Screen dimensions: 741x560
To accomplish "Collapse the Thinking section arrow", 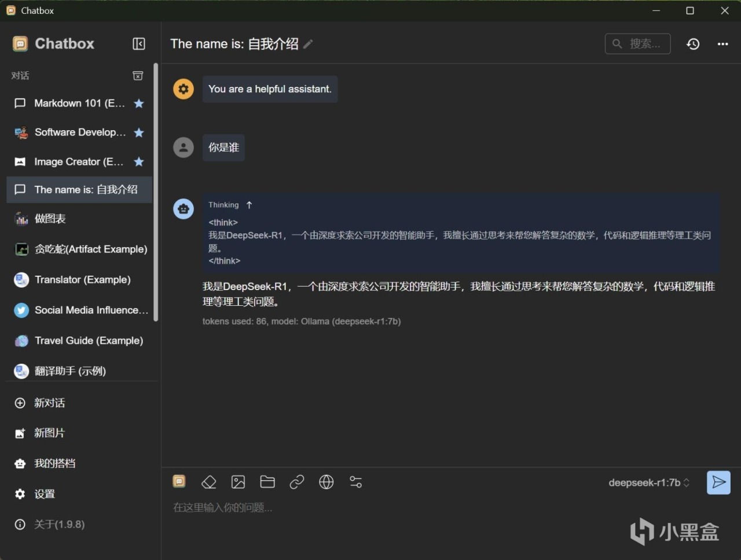I will coord(250,205).
